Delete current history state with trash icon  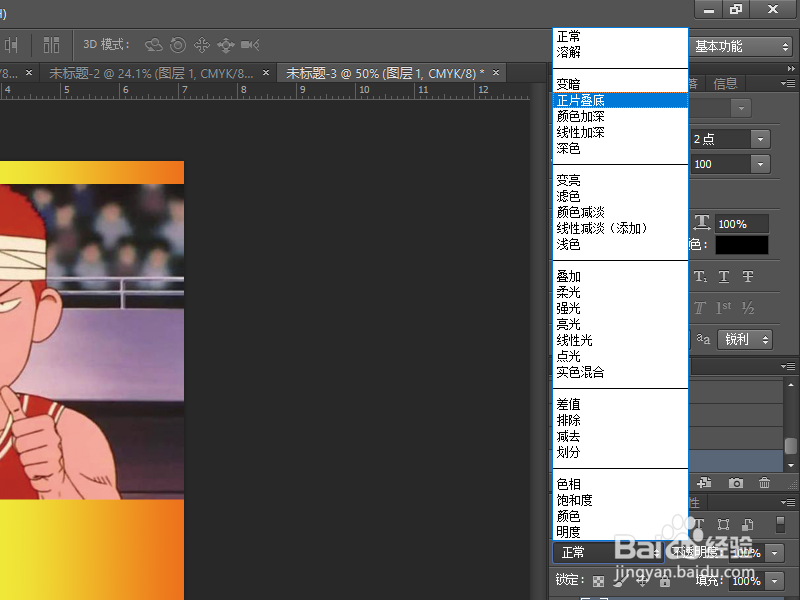click(764, 483)
